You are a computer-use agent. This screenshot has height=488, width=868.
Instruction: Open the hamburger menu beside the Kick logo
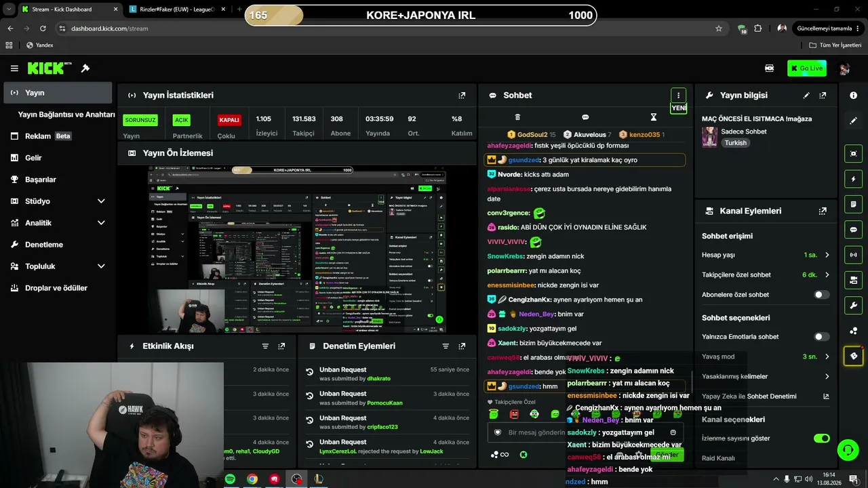point(14,68)
